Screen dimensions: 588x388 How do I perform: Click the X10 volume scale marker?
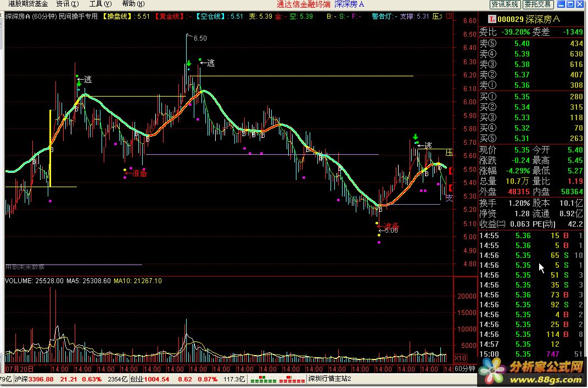pos(460,358)
